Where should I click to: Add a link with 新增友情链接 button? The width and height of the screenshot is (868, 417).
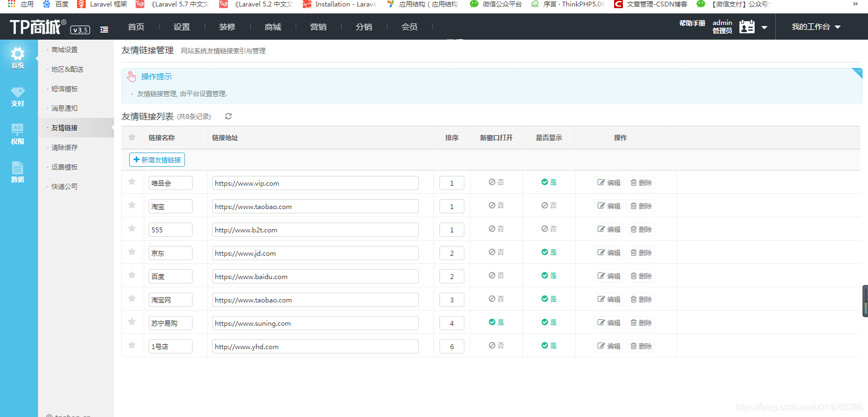tap(157, 160)
